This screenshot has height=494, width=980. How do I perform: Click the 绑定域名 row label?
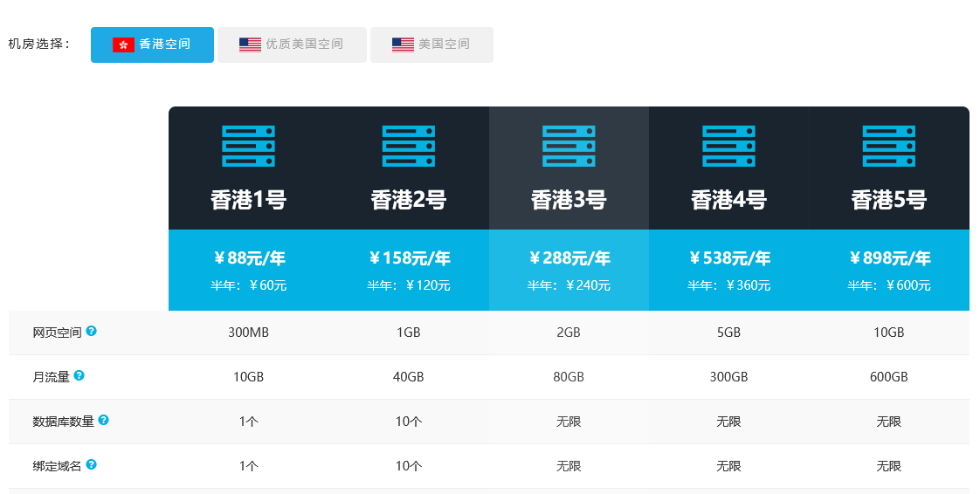tap(57, 466)
